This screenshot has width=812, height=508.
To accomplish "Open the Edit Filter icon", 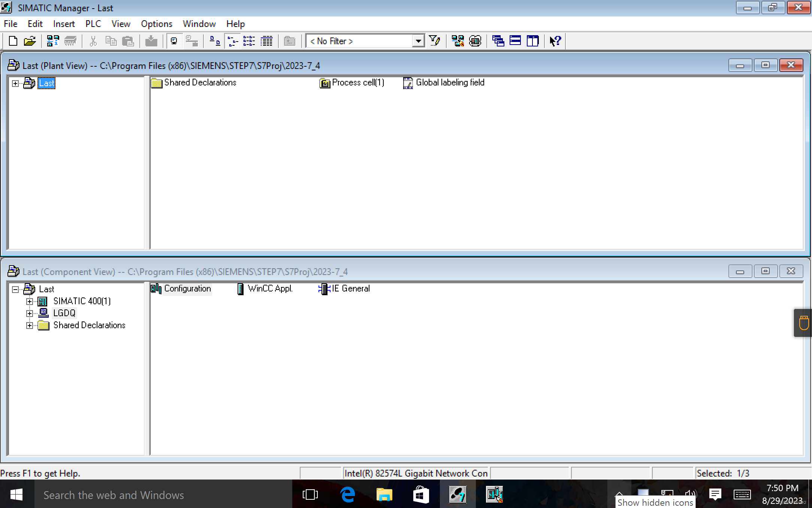I will [435, 41].
